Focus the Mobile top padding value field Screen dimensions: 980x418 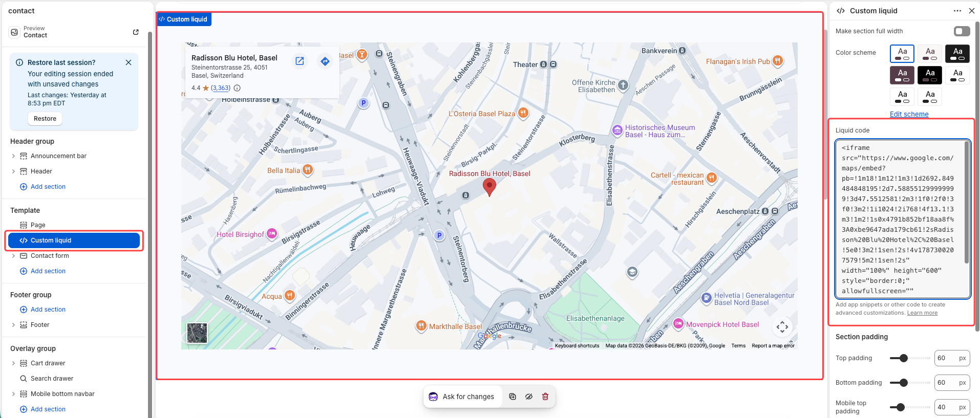tap(952, 407)
